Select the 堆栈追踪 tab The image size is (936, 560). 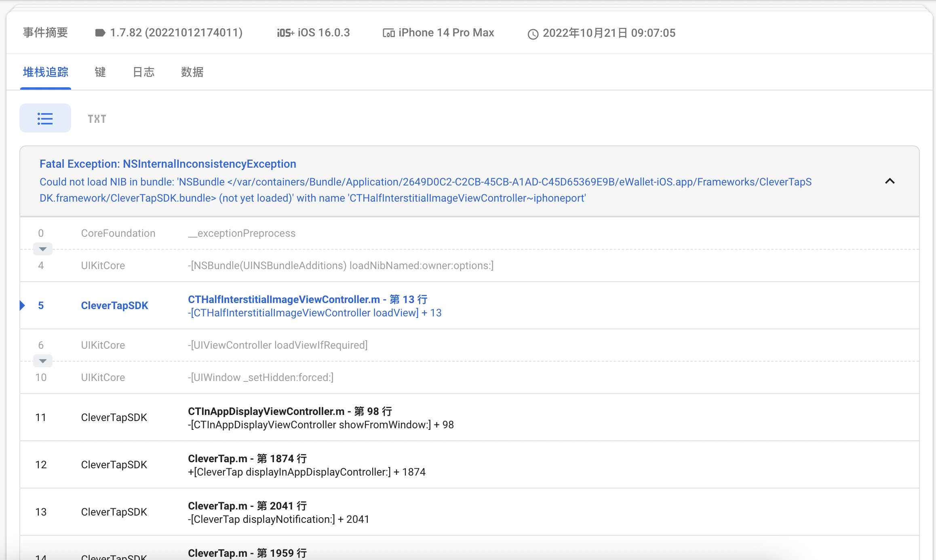point(45,72)
